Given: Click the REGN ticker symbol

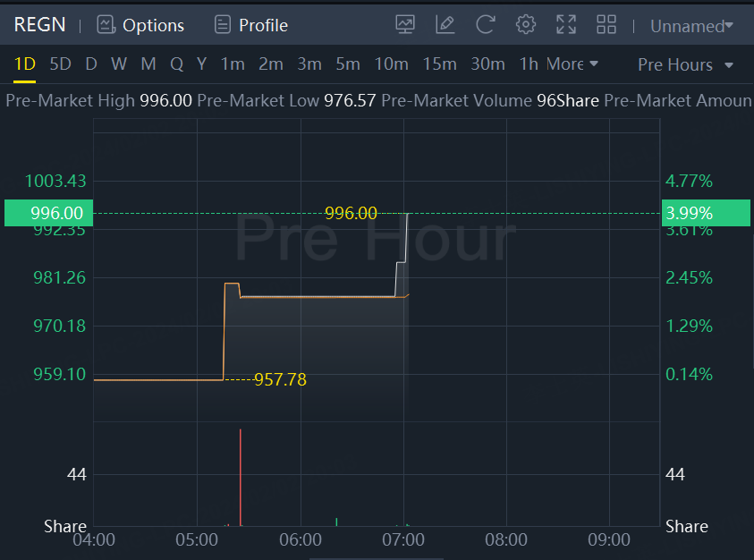Looking at the screenshot, I should 39,24.
